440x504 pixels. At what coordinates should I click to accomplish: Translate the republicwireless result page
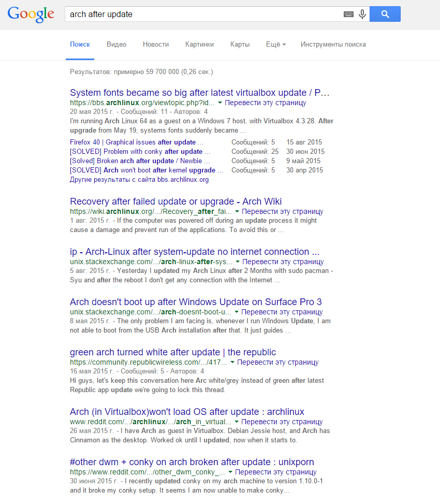point(278,362)
